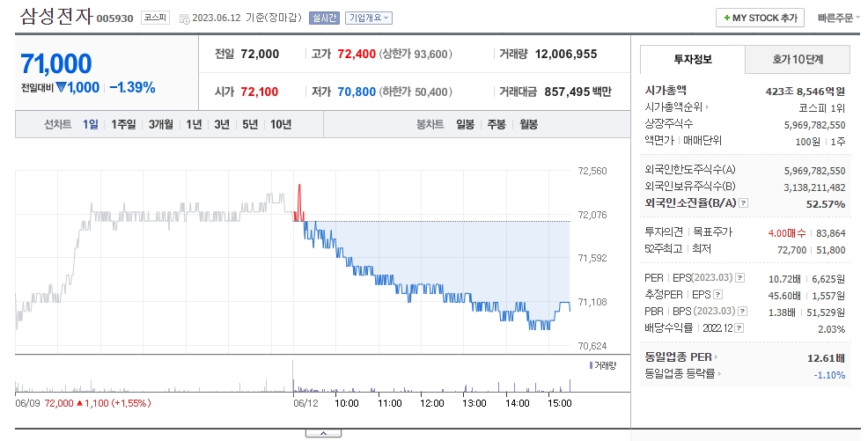Click 저가 value 70,800
Viewport: 868px width, 441px height.
click(x=357, y=92)
